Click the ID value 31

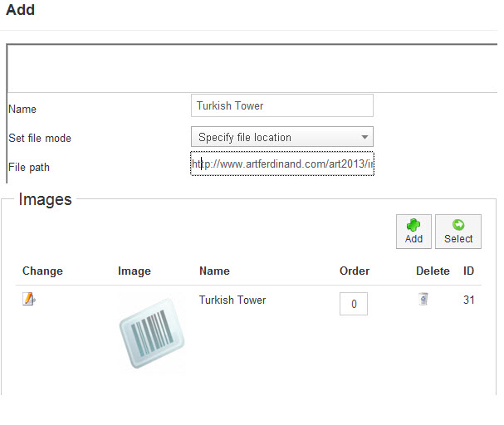tap(468, 300)
